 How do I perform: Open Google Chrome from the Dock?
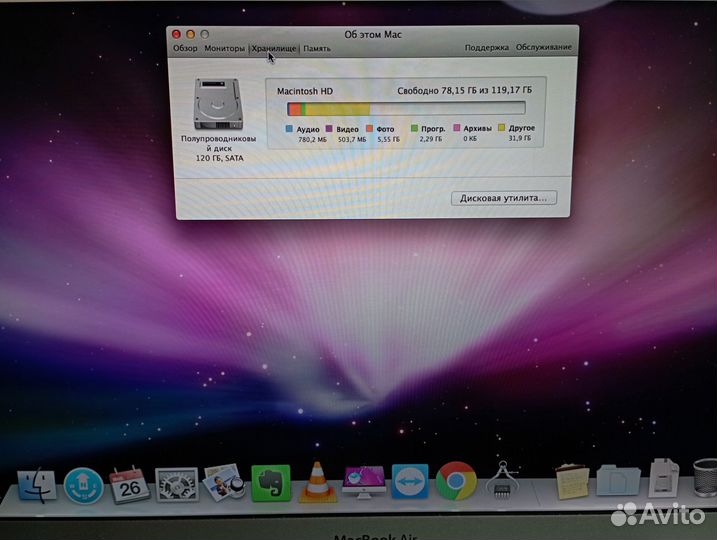click(456, 481)
